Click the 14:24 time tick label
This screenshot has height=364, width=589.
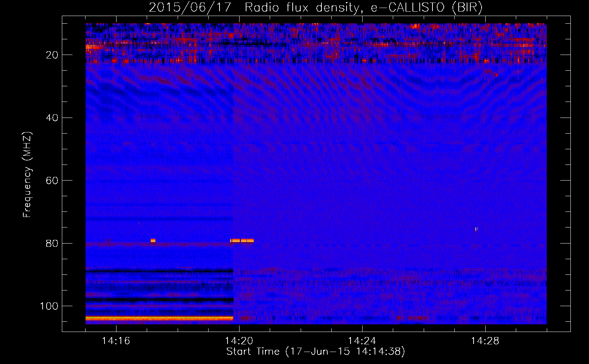click(362, 341)
